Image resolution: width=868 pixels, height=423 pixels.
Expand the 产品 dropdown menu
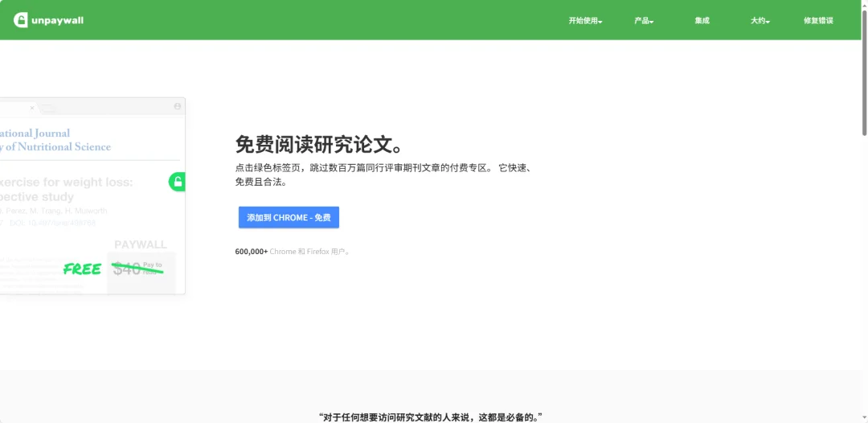point(644,20)
